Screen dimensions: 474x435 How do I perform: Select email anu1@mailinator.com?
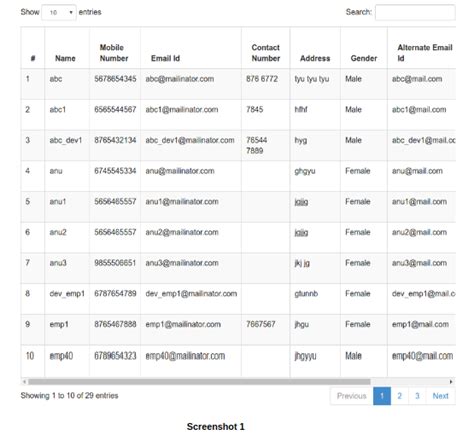[x=182, y=202]
